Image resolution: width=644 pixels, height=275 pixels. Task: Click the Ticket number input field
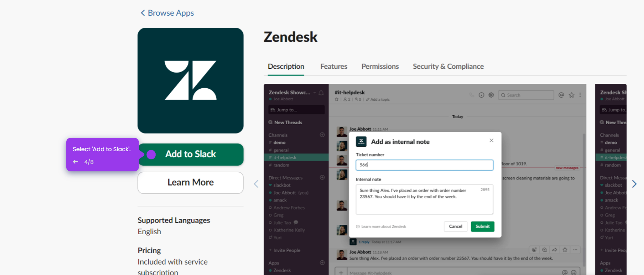pyautogui.click(x=424, y=165)
